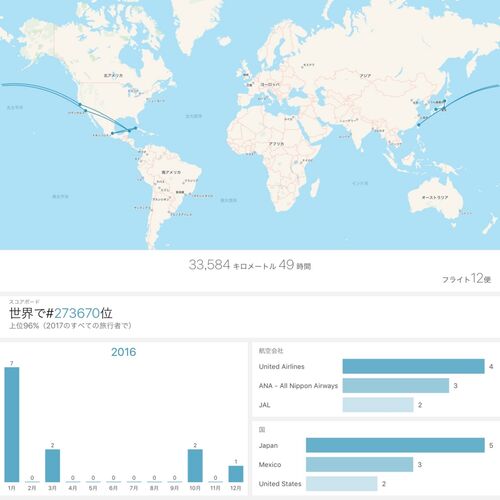Click the United States country bar
500x500 pixels.
(342, 484)
